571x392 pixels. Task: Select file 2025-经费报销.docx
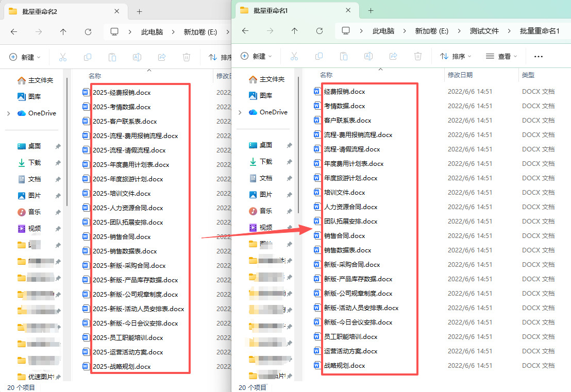pyautogui.click(x=122, y=92)
